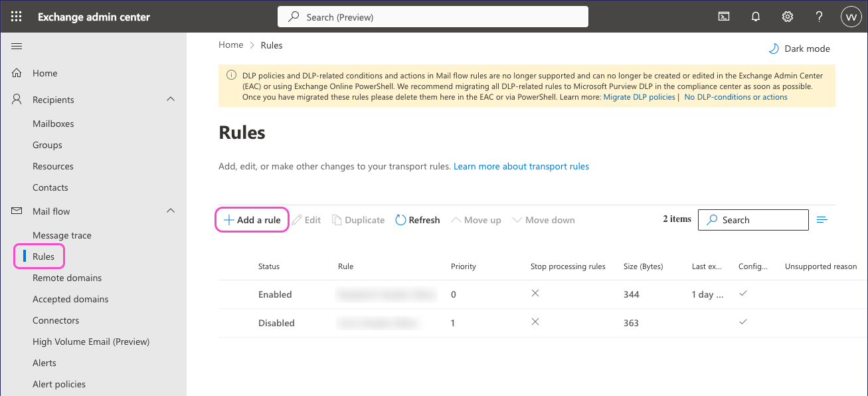Viewport: 868px width, 396px height.
Task: Collapse the Mail flow section
Action: pyautogui.click(x=171, y=211)
